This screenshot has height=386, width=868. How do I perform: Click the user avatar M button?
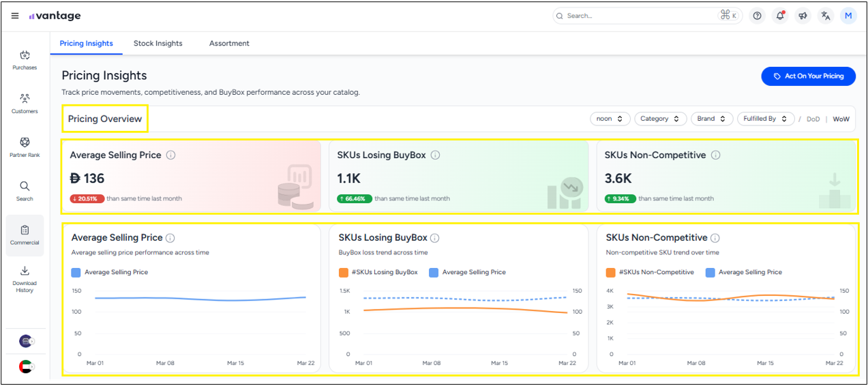(848, 16)
